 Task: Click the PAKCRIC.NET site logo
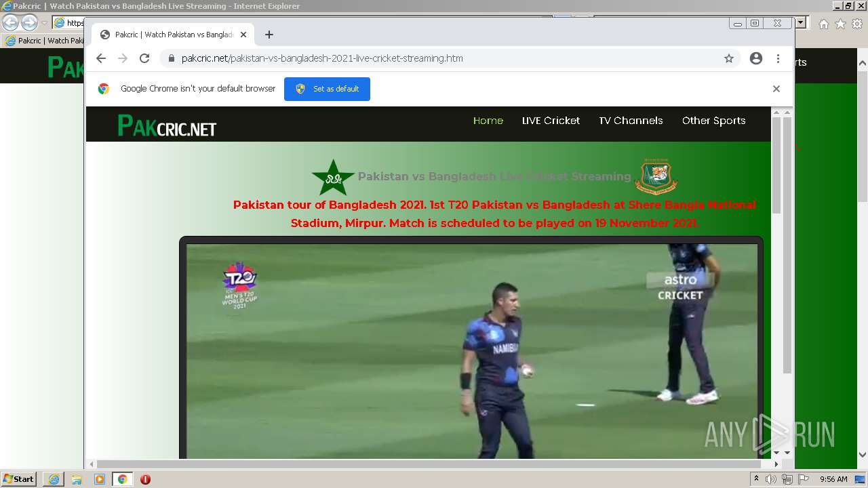pyautogui.click(x=167, y=125)
